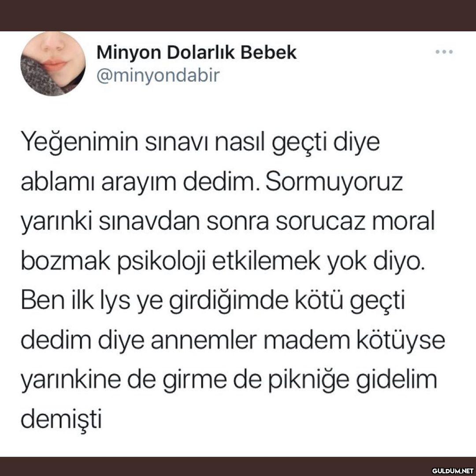The image size is (476, 476).
Task: Click the GULDUM.NET watermark logo
Action: tap(453, 471)
